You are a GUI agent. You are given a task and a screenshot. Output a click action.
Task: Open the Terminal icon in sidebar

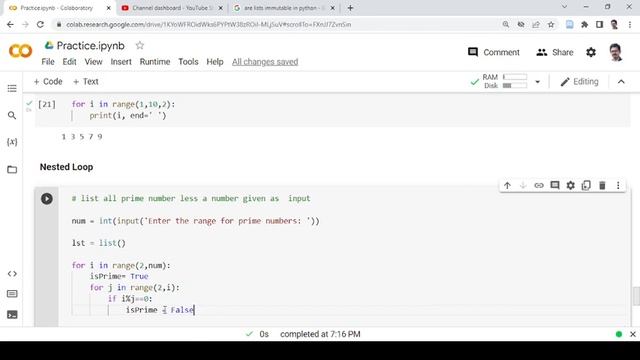[12, 315]
